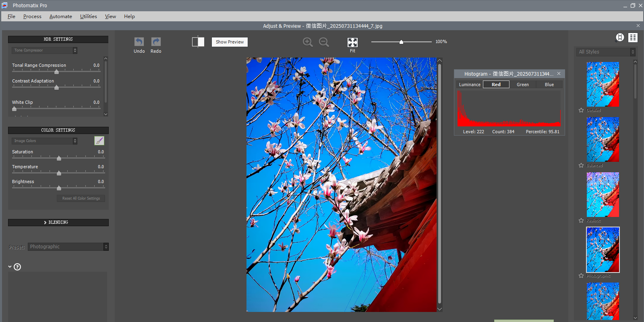Image resolution: width=644 pixels, height=322 pixels.
Task: Zoom out with the magnifier minus icon
Action: (324, 42)
